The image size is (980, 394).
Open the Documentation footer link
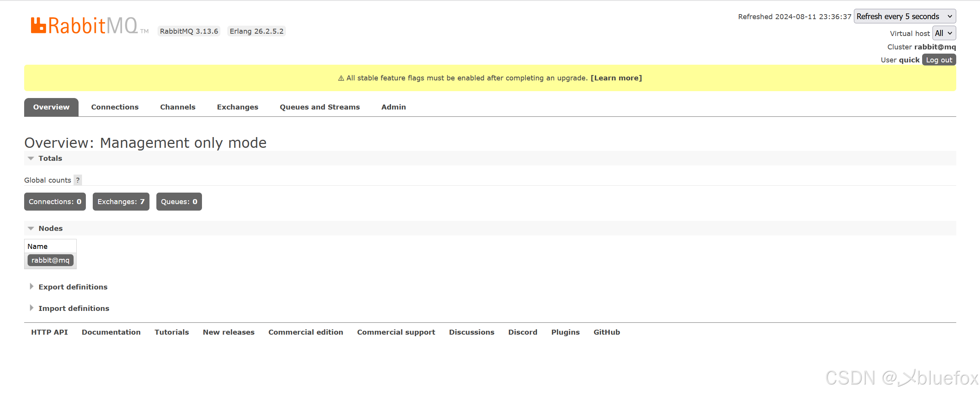[x=111, y=332]
